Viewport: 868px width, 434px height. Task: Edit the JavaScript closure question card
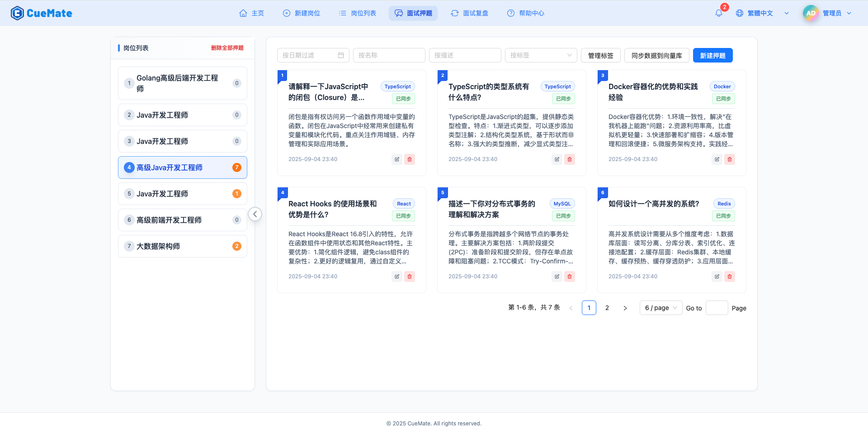coord(396,159)
